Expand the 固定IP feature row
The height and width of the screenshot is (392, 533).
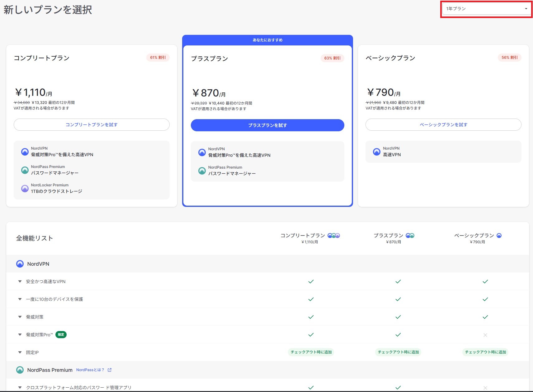pos(20,352)
